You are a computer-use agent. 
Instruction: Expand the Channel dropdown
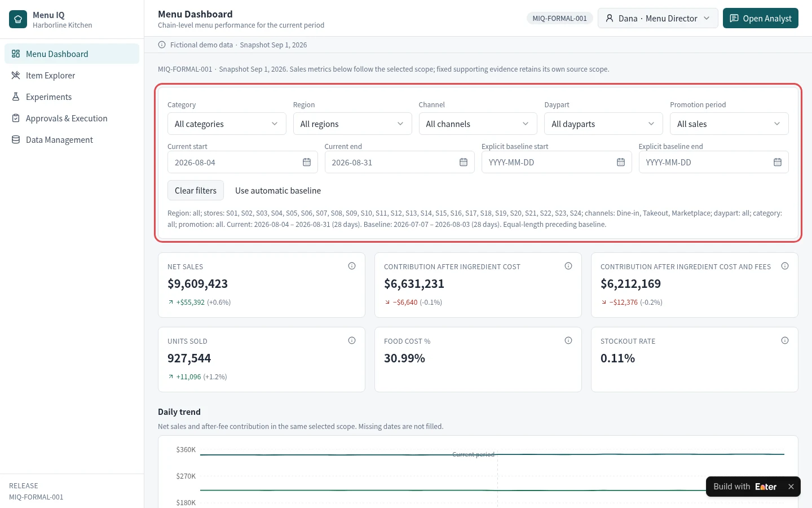click(478, 124)
